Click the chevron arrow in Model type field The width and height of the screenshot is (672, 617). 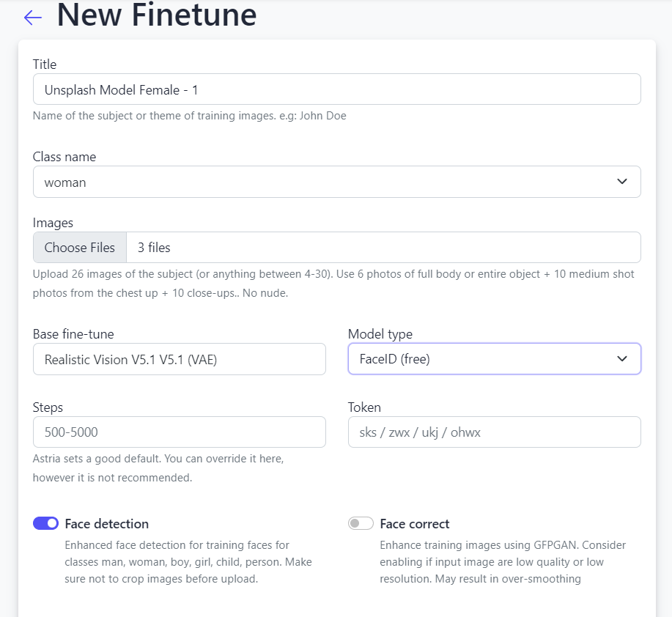[621, 359]
